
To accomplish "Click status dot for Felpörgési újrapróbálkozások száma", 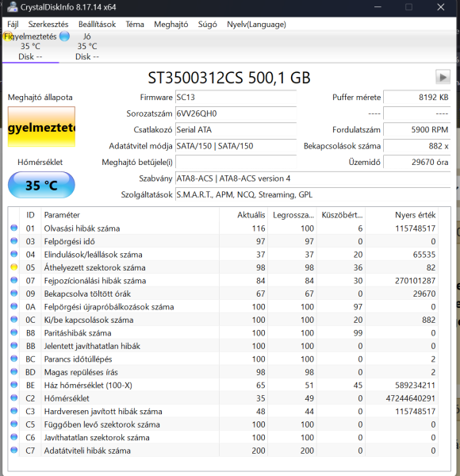I will pyautogui.click(x=13, y=306).
